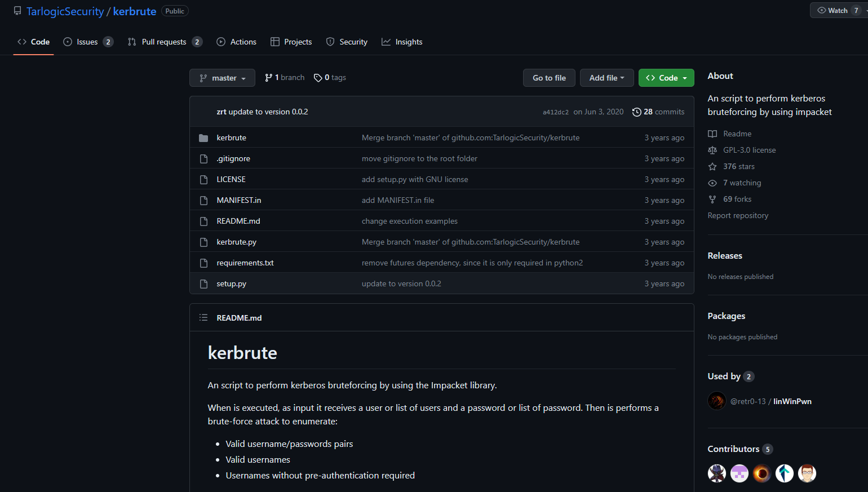Viewport: 868px width, 492px height.
Task: Open the LICENSE file link
Action: 231,180
